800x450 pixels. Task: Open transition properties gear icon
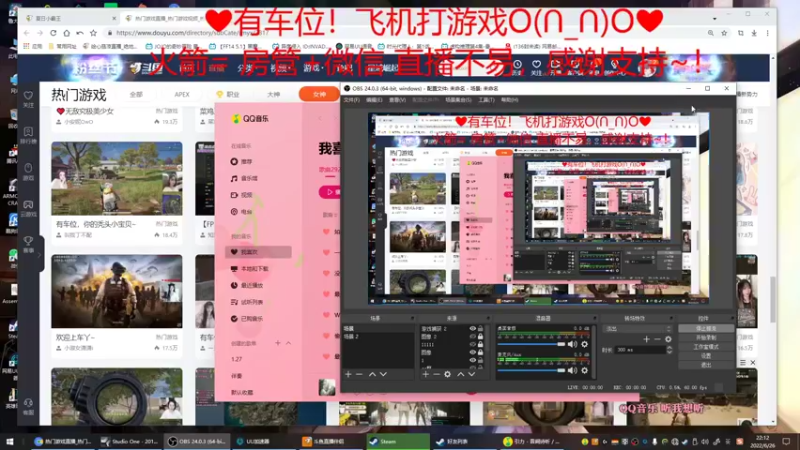click(x=668, y=339)
